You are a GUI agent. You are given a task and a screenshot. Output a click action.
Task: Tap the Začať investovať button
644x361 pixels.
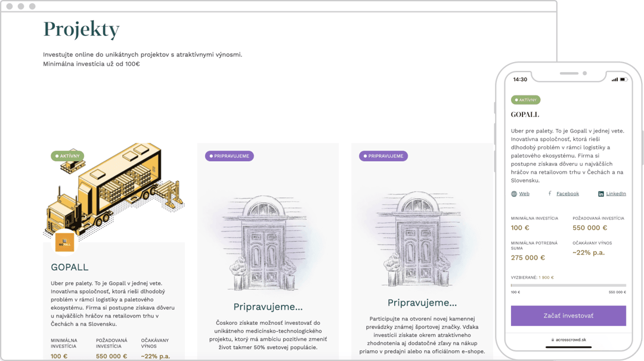coord(568,316)
